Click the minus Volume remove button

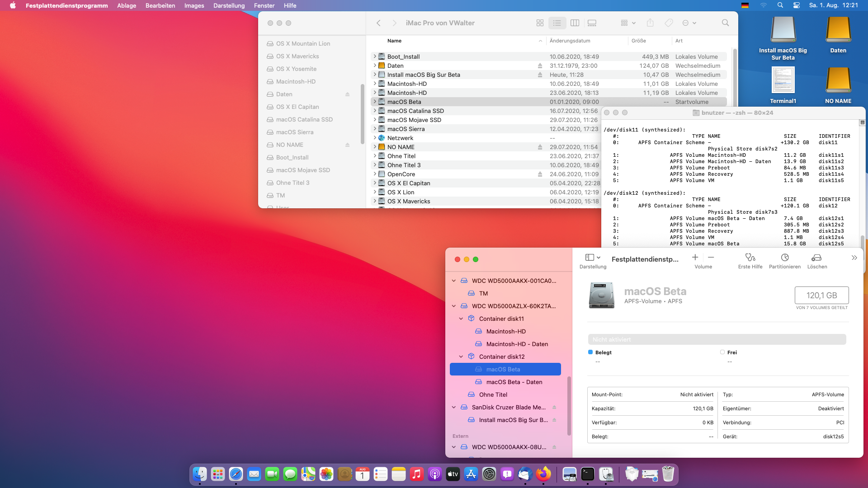(711, 258)
